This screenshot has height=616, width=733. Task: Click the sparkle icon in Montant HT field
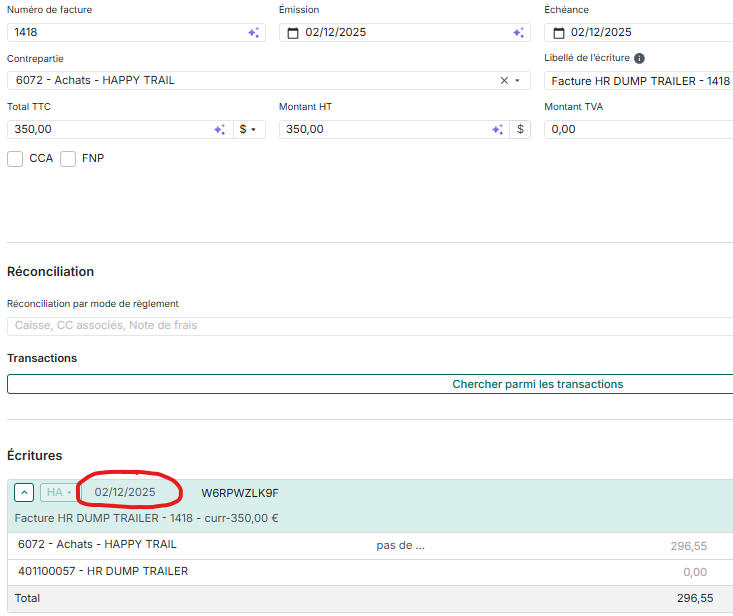(497, 130)
